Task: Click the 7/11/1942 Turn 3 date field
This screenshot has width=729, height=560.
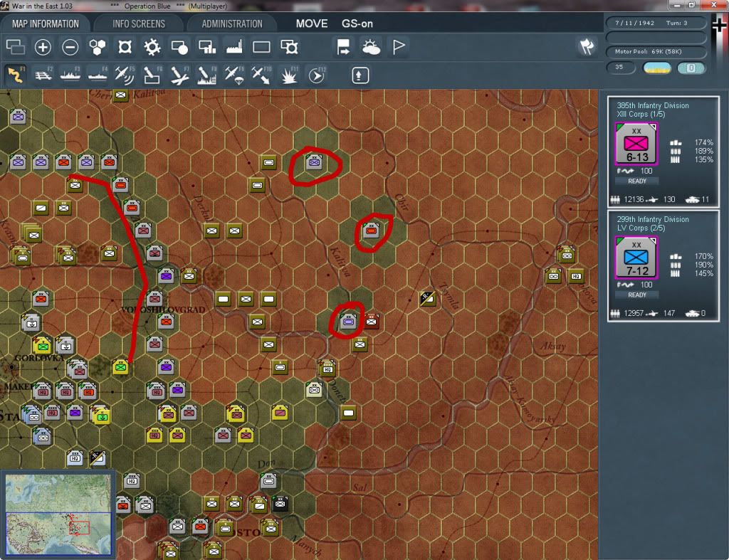Action: (x=656, y=23)
